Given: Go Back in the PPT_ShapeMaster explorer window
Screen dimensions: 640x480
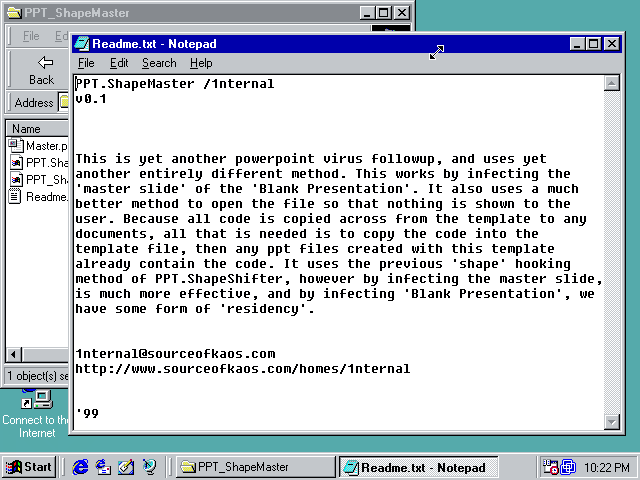Looking at the screenshot, I should tap(42, 70).
